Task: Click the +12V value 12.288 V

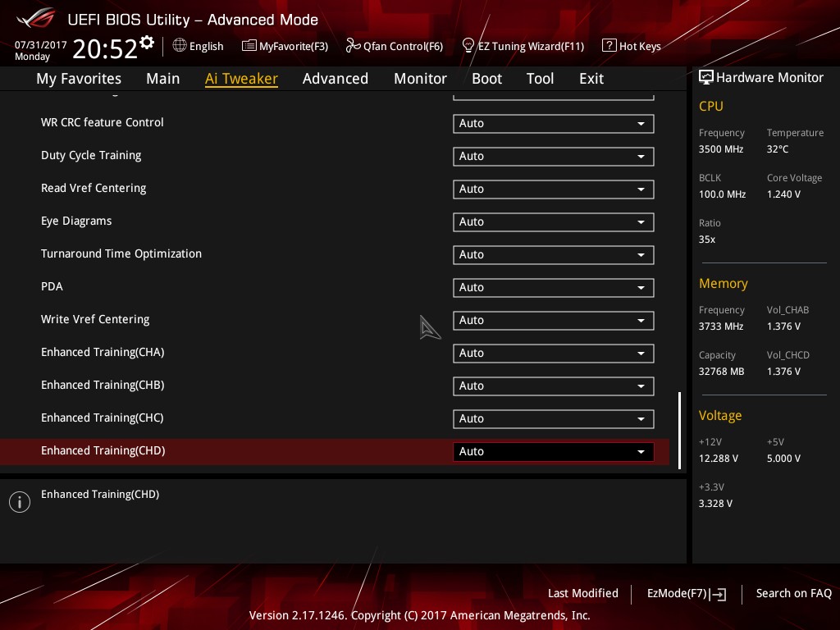Action: pyautogui.click(x=719, y=459)
